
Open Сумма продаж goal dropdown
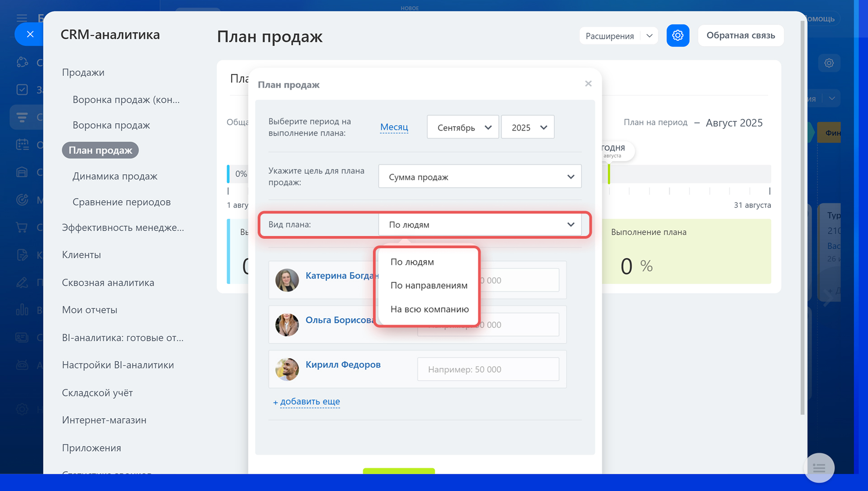480,176
